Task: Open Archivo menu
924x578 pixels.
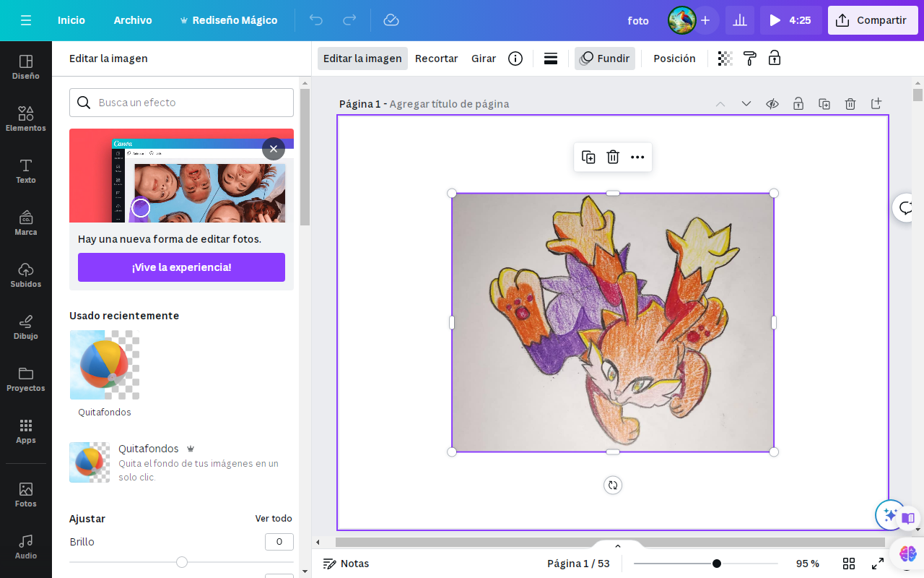Action: (x=133, y=20)
